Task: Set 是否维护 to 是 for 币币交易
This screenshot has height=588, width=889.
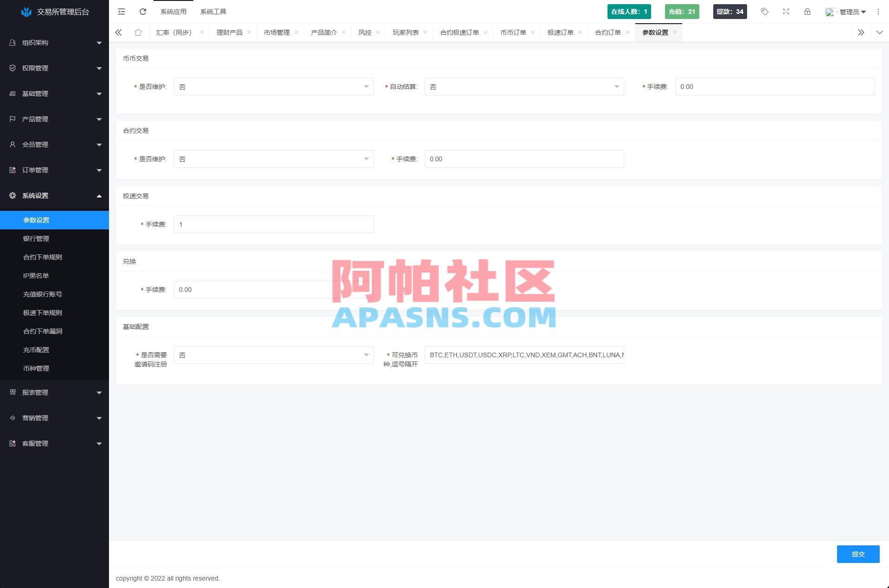Action: (x=273, y=87)
